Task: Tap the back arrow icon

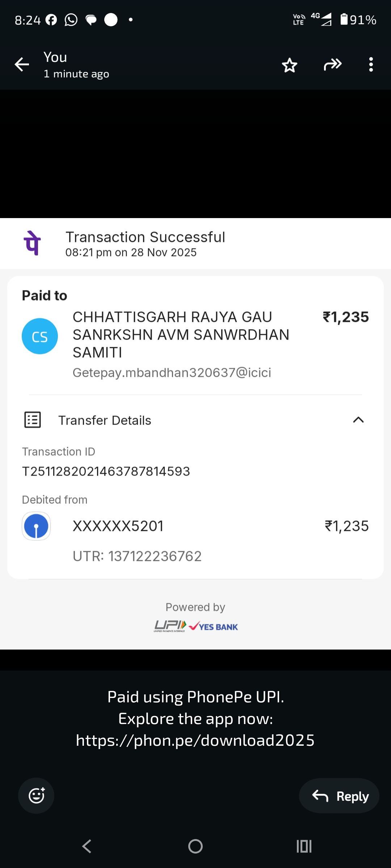Action: click(x=22, y=65)
